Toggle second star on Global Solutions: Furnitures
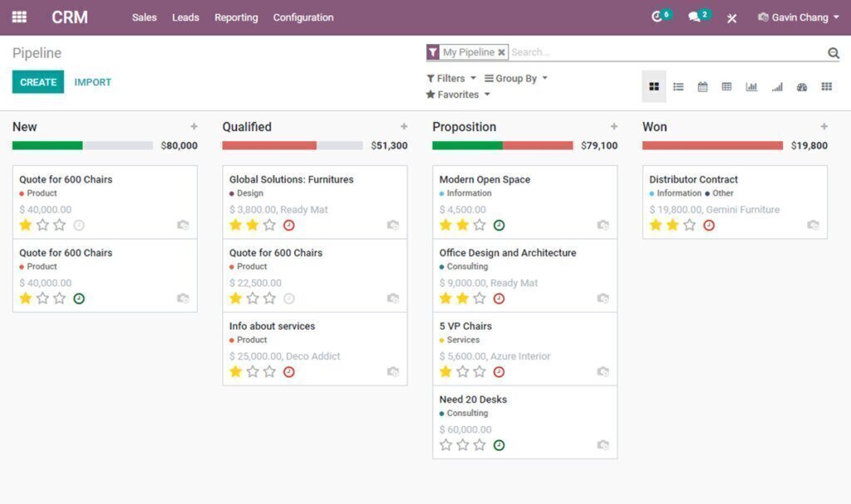The width and height of the screenshot is (851, 504). click(251, 225)
